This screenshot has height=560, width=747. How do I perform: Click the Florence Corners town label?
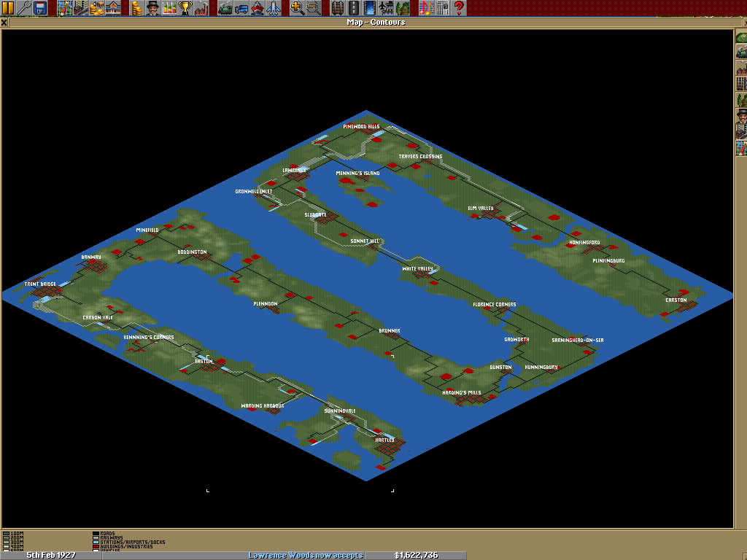click(495, 305)
